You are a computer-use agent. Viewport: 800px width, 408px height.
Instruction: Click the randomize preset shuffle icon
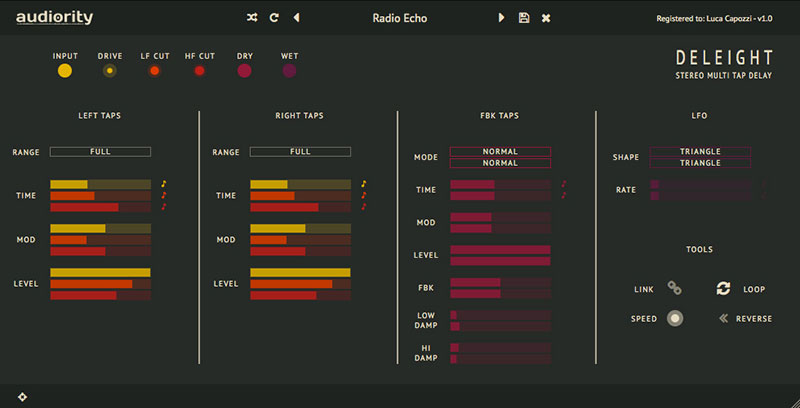click(x=252, y=18)
